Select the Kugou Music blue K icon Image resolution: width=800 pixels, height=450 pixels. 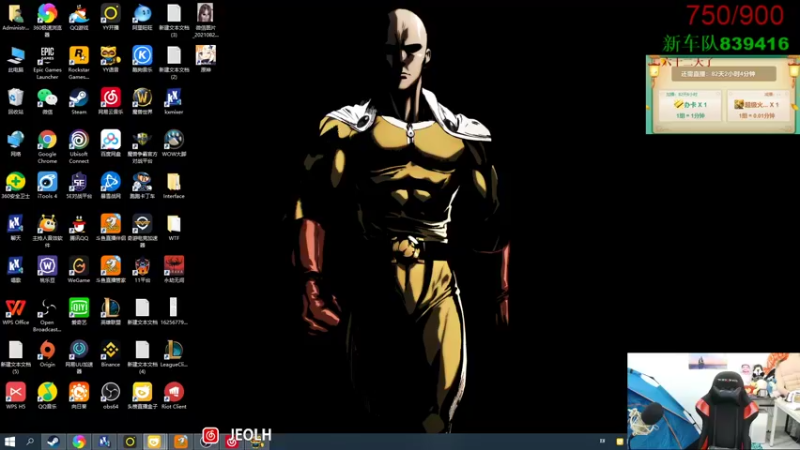pyautogui.click(x=142, y=59)
